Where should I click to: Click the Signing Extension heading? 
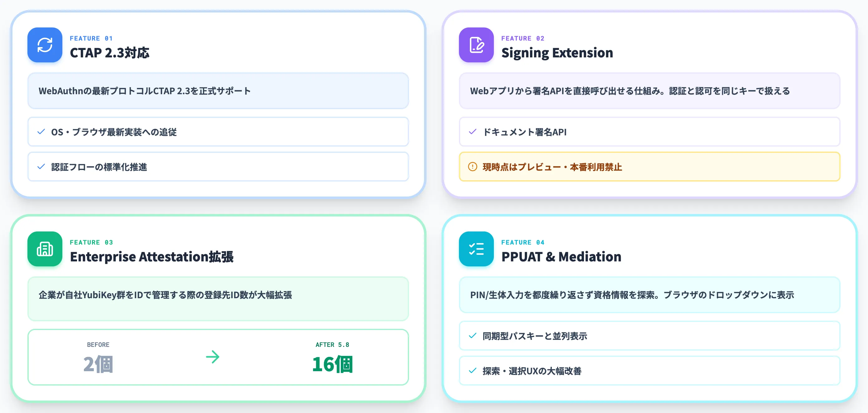pos(557,53)
